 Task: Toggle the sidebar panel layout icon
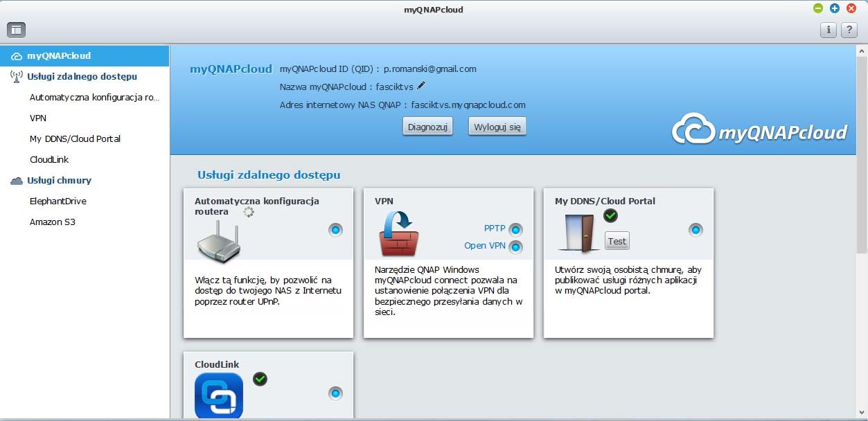[17, 30]
